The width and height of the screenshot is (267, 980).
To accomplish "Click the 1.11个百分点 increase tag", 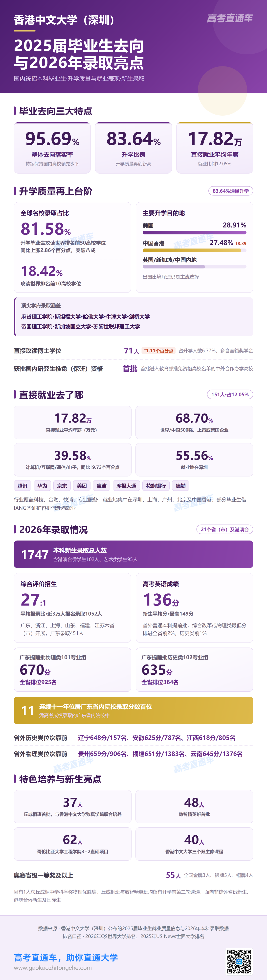I will click(158, 351).
